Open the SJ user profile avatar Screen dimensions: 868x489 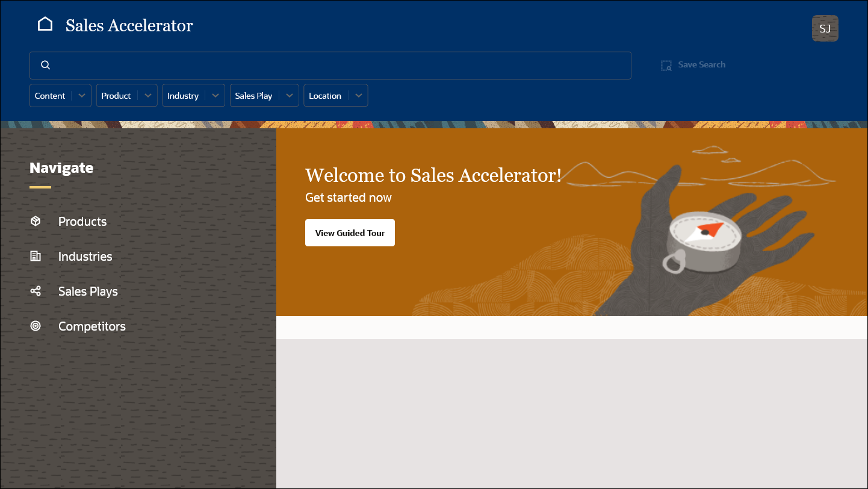pos(825,28)
